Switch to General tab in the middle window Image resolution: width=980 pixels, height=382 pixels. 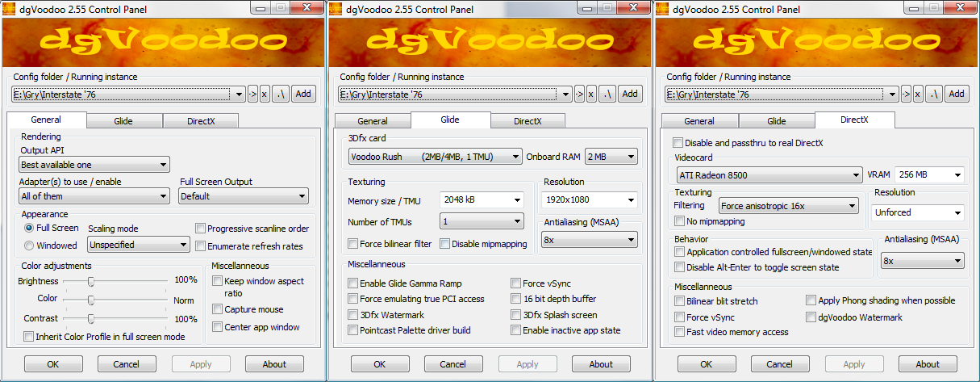click(373, 121)
